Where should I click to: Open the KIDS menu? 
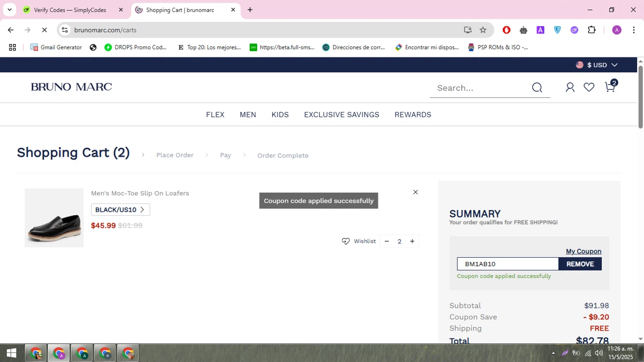[x=280, y=115]
